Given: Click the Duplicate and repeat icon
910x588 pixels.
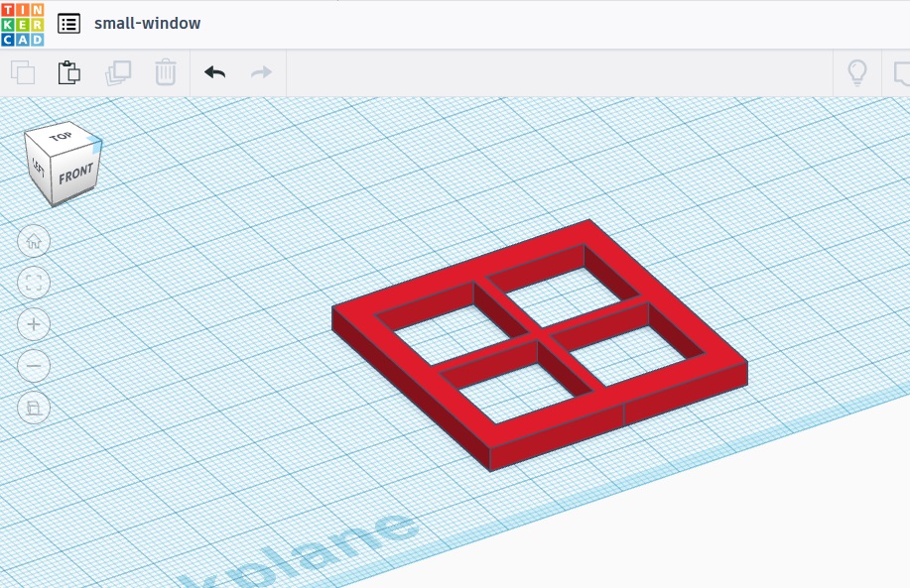Looking at the screenshot, I should 118,72.
